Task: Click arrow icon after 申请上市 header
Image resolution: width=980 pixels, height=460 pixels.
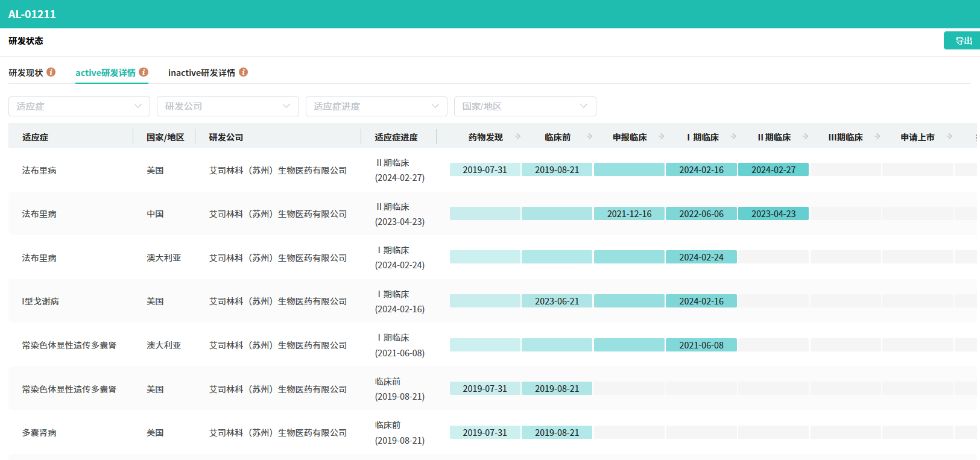Action: 950,137
